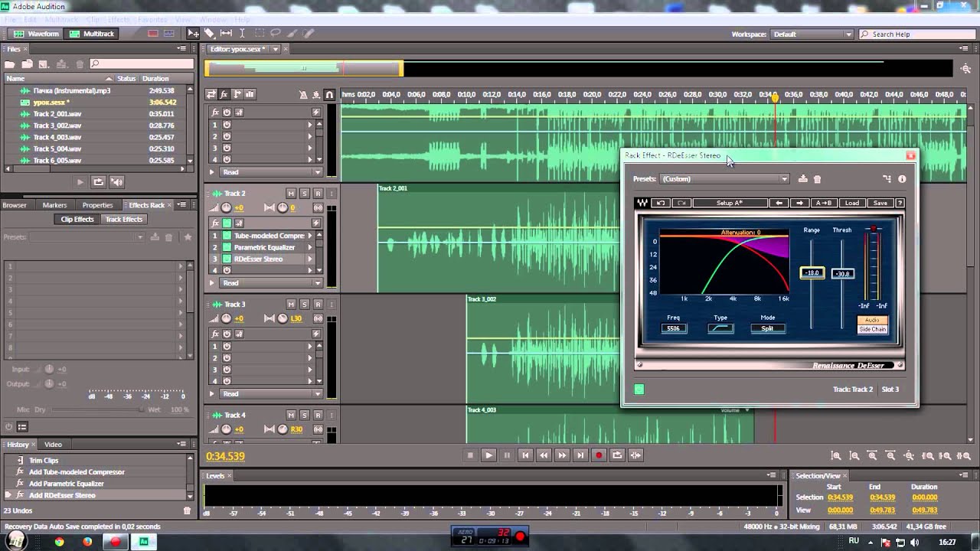
Task: Toggle power for Tube-modeled Compressor effect
Action: pos(227,236)
